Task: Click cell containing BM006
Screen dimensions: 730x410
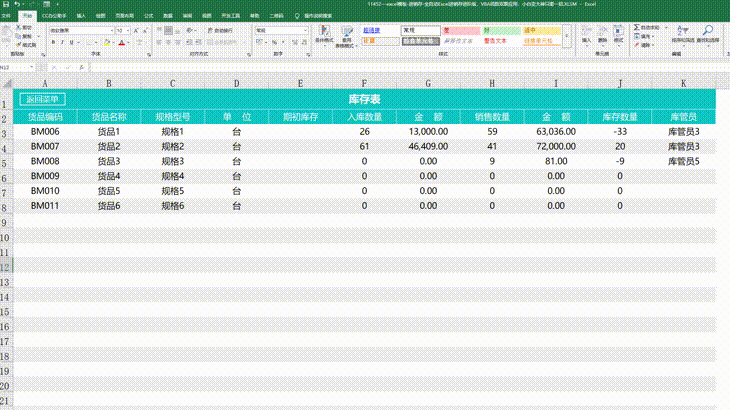Action: click(x=45, y=132)
